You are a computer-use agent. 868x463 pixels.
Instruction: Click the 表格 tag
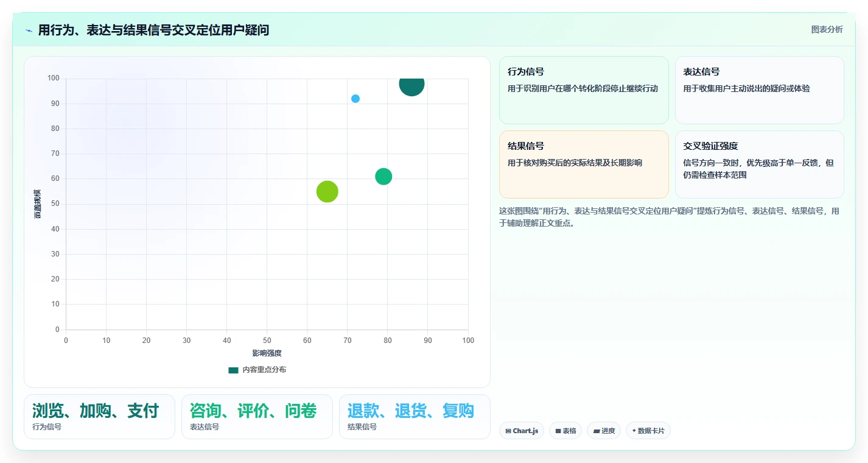coord(565,431)
